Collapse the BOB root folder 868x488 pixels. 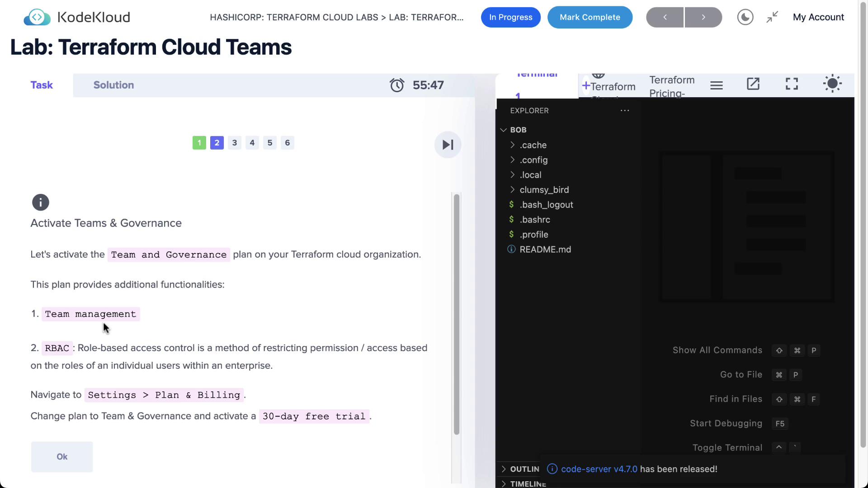click(x=518, y=130)
